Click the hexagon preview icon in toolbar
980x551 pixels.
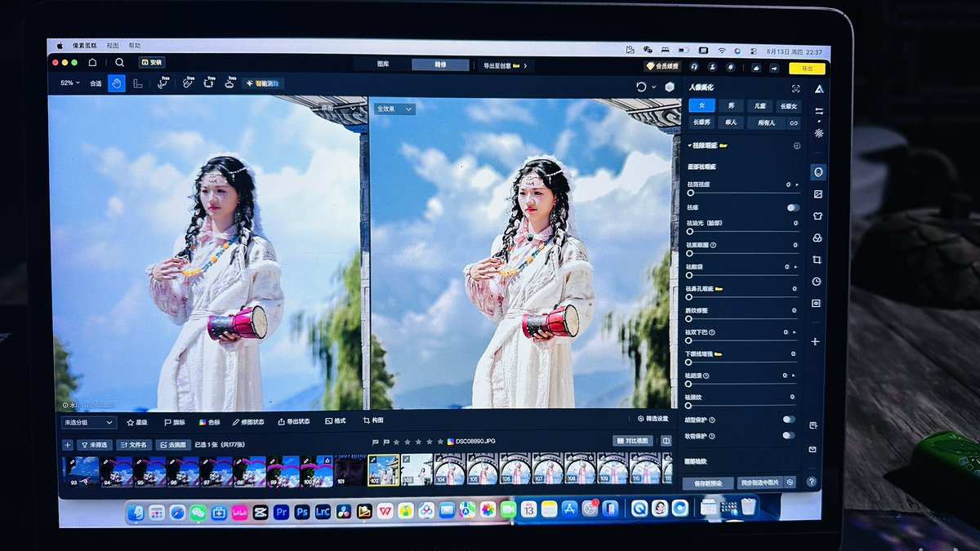670,87
